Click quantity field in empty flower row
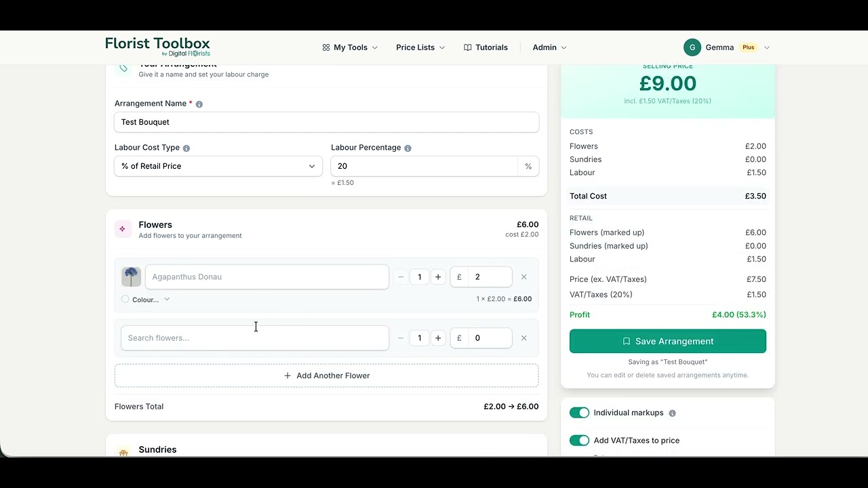 [419, 338]
